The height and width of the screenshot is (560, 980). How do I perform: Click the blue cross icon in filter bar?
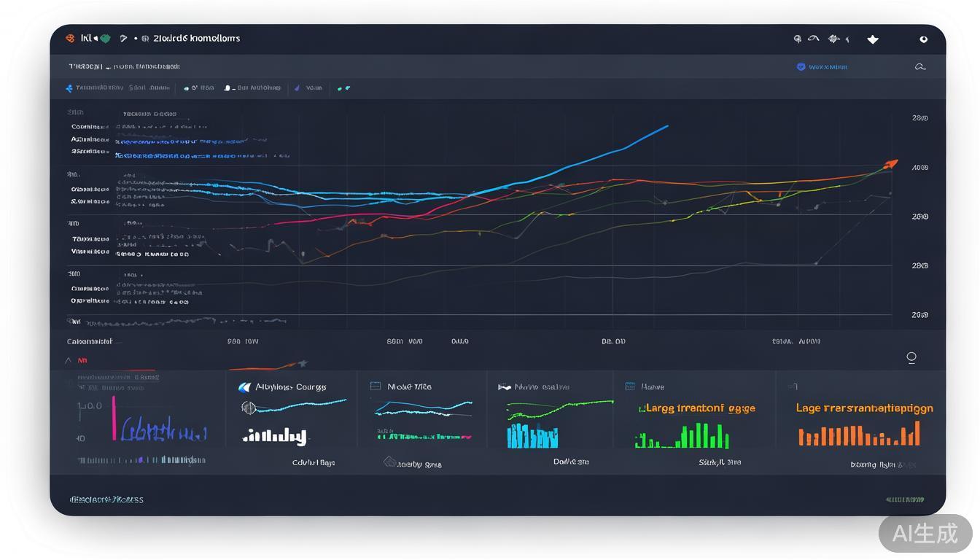(69, 88)
